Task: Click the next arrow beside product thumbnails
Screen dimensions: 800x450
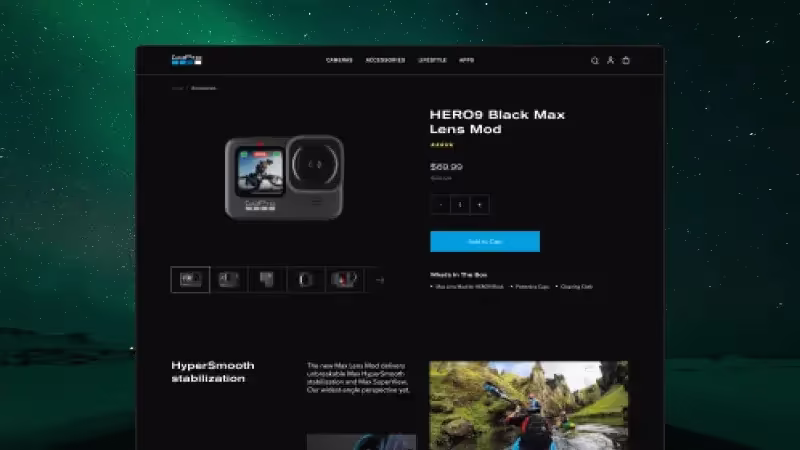Action: pos(380,280)
